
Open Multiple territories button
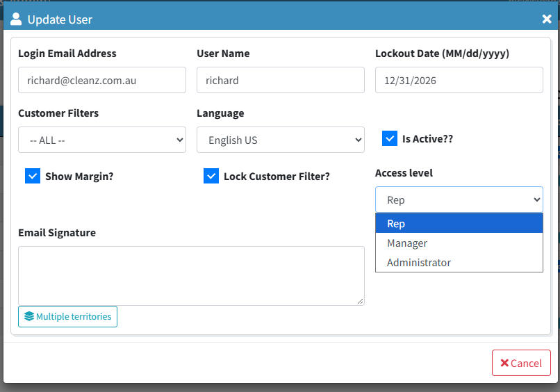coord(67,317)
